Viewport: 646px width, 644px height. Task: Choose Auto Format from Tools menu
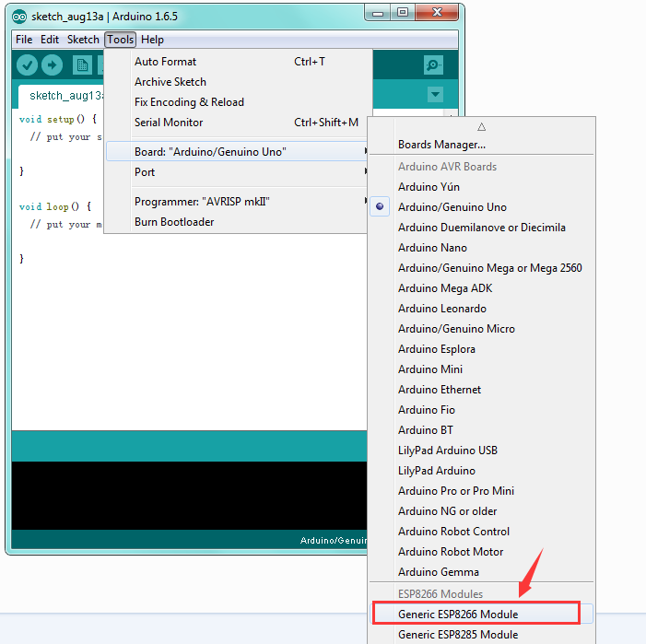165,62
